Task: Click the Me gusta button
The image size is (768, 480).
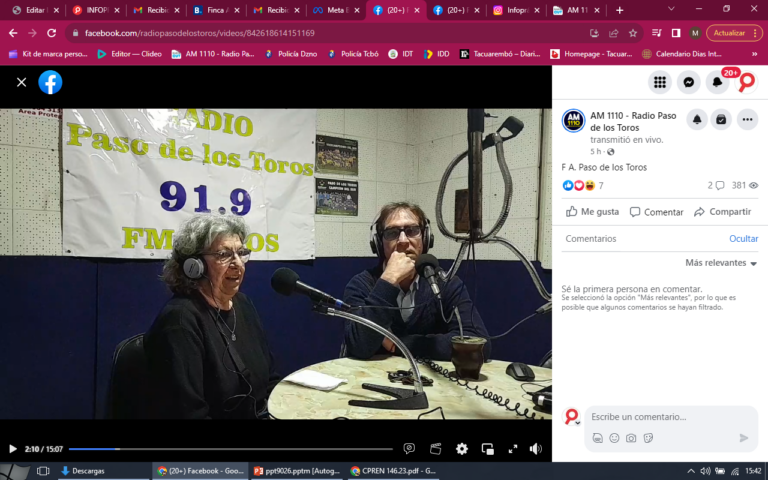Action: click(593, 212)
